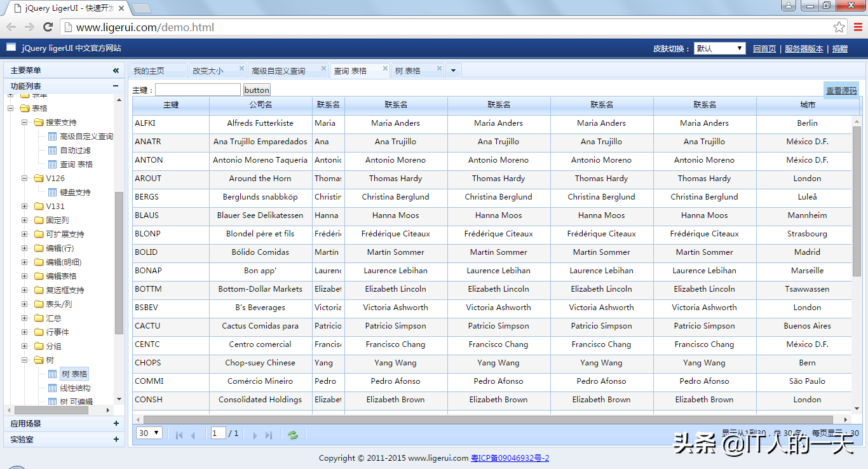Viewport: 868px width, 469px height.
Task: Open the 粤ICP备09046932号-2 footer link
Action: [510, 458]
